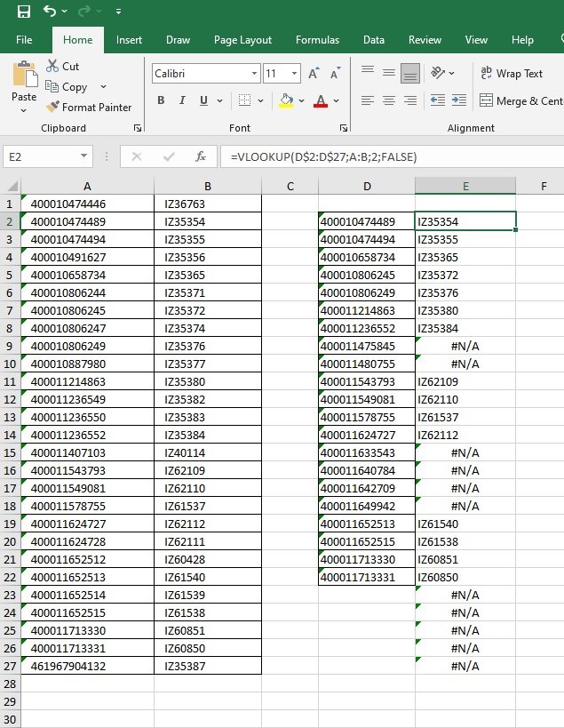Open the Undo history dropdown arrow
This screenshot has width=564, height=728.
click(x=64, y=12)
